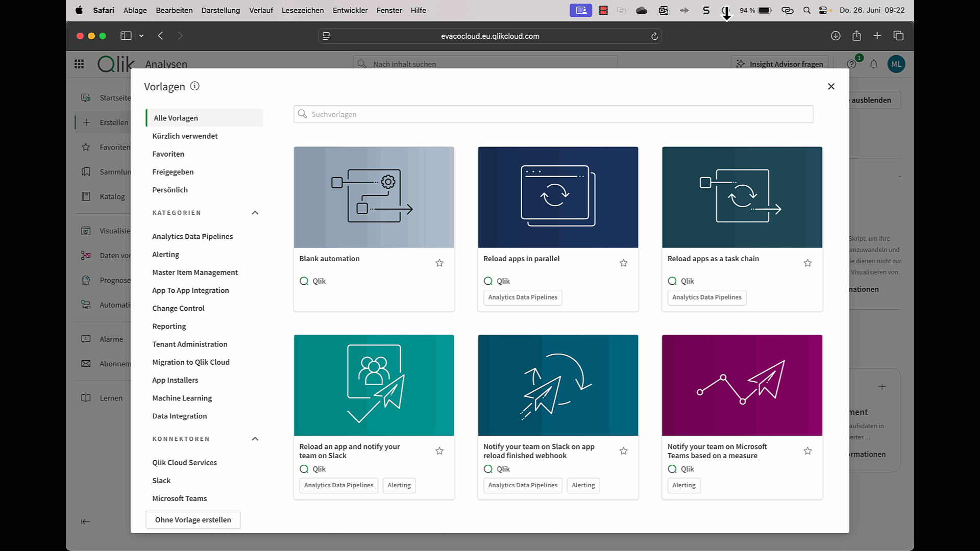Click the Ohne Vorlage erstellen button

(193, 520)
